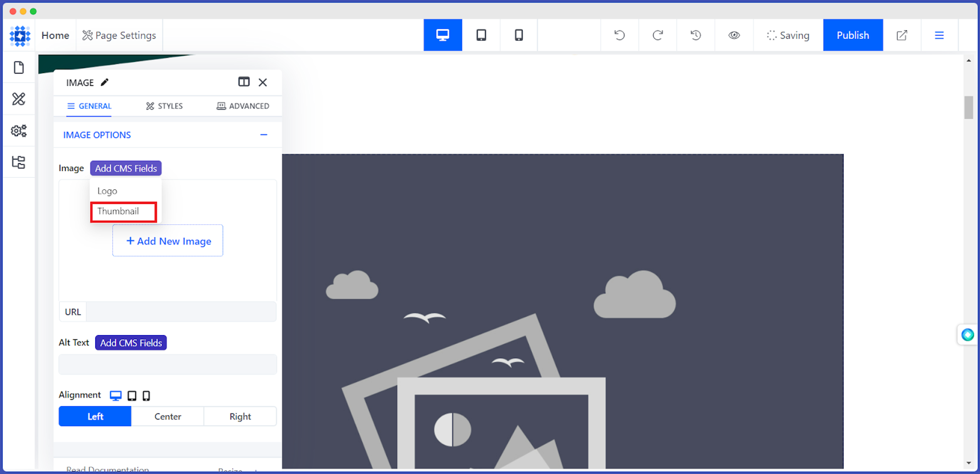Switch to desktop preview mode
The height and width of the screenshot is (474, 980).
pos(442,35)
